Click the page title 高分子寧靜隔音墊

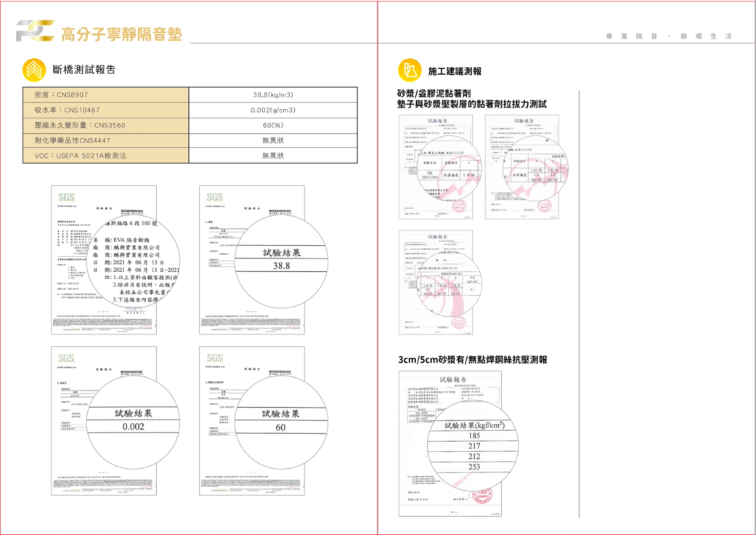click(x=121, y=34)
